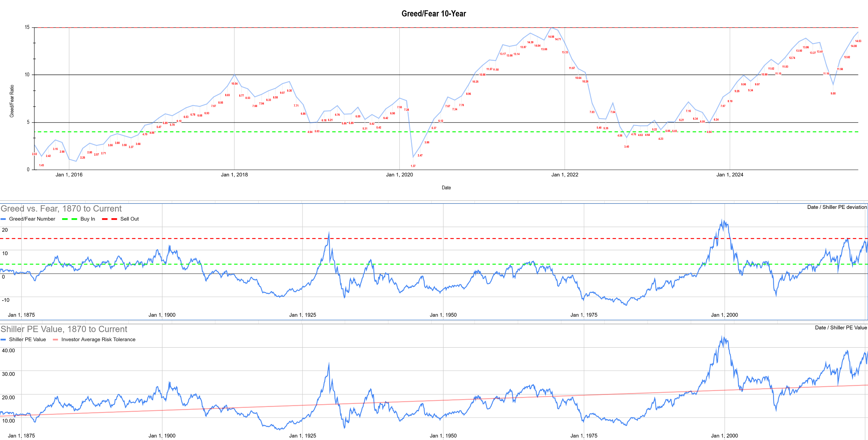This screenshot has height=440, width=868.
Task: Click the 14.39 data label
Action: tap(530, 42)
